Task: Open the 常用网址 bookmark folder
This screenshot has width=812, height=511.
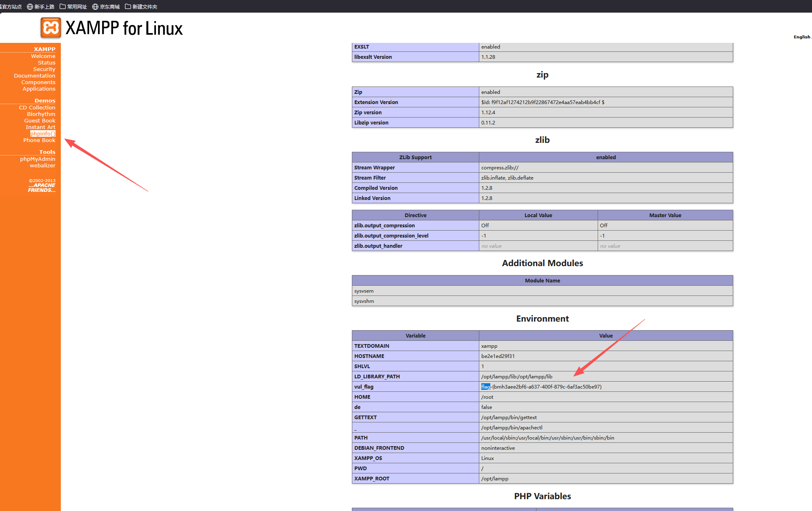Action: 73,7
